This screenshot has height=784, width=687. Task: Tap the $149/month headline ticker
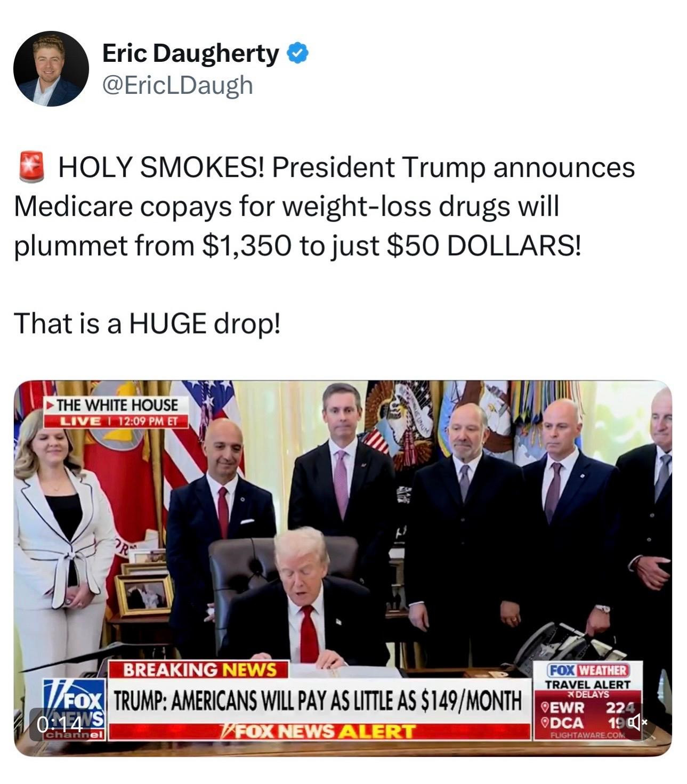click(318, 700)
